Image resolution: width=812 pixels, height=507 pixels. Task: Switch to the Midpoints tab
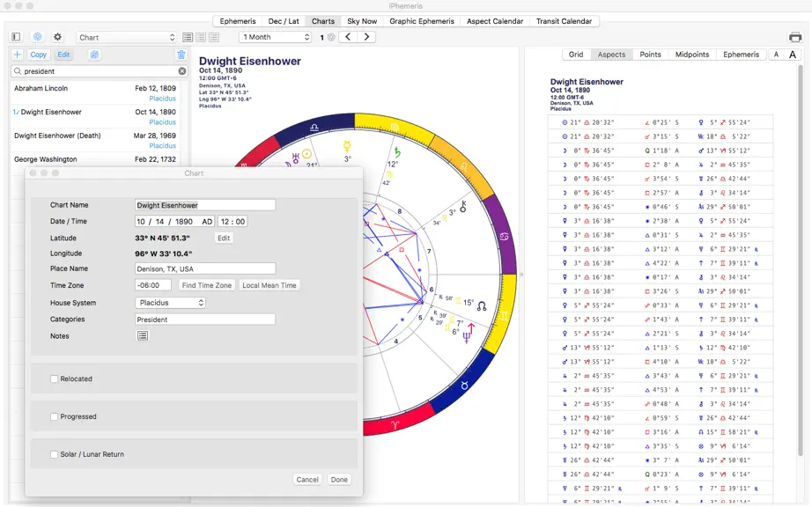pos(692,55)
